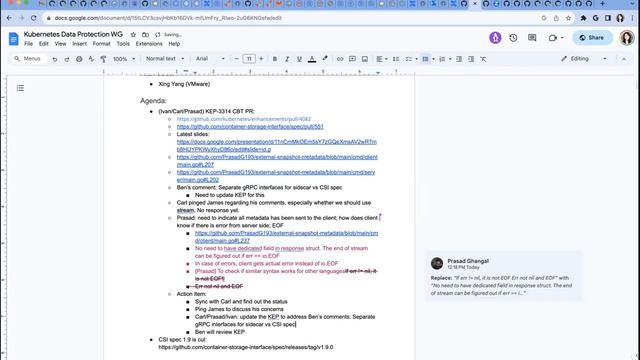Open the View menu

(x=60, y=44)
